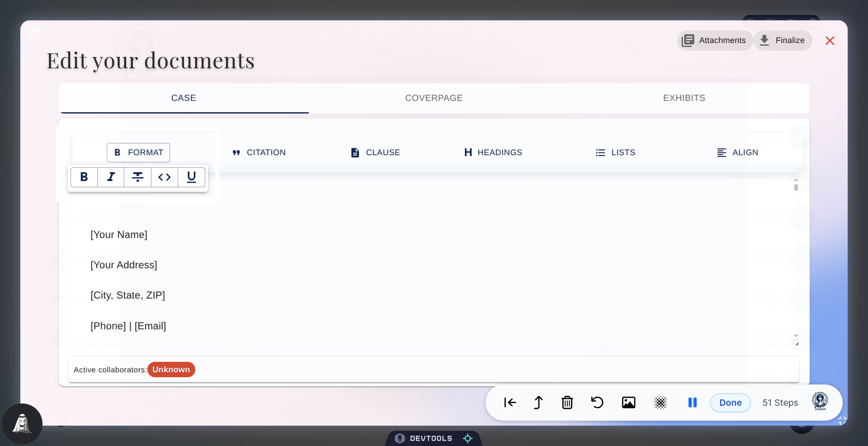Delete using the trash icon
Viewport: 868px width, 446px height.
coord(567,403)
